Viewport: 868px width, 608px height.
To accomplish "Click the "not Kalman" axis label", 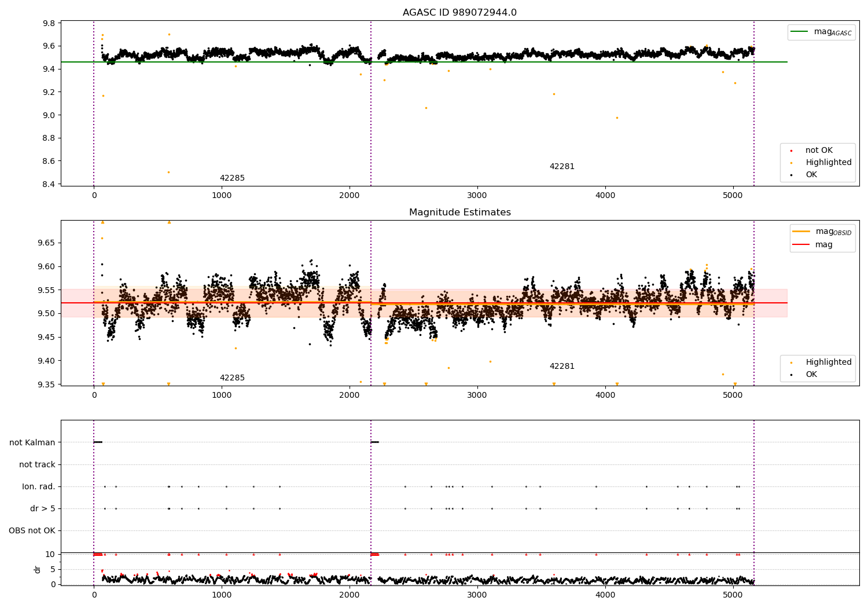I will 32,442.
